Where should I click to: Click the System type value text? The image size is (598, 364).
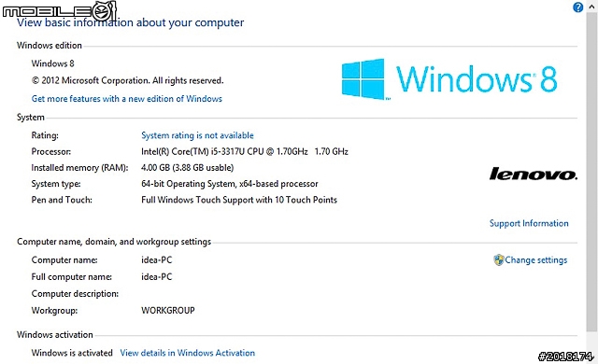tap(230, 184)
